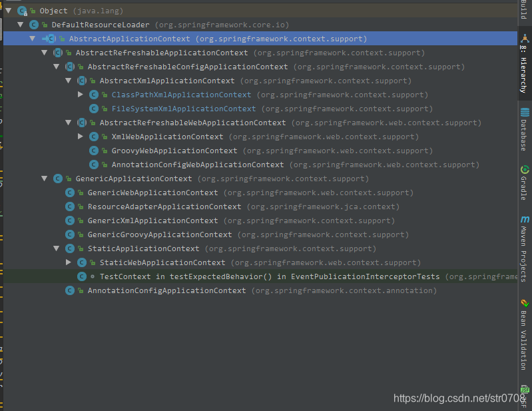Select TestContext in testExpectedBehavior() row
Screen dimensions: 532x411
tap(260, 276)
